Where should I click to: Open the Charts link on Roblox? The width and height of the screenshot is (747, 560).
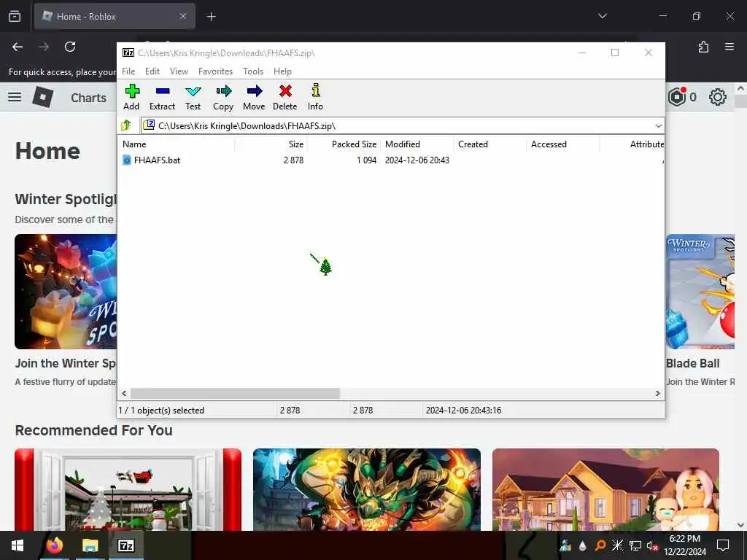click(88, 98)
